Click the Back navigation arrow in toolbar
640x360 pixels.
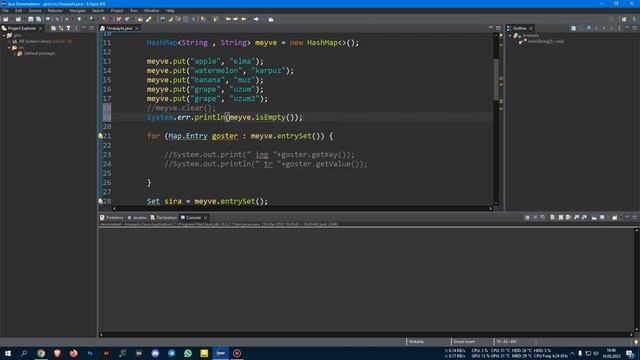244,19
